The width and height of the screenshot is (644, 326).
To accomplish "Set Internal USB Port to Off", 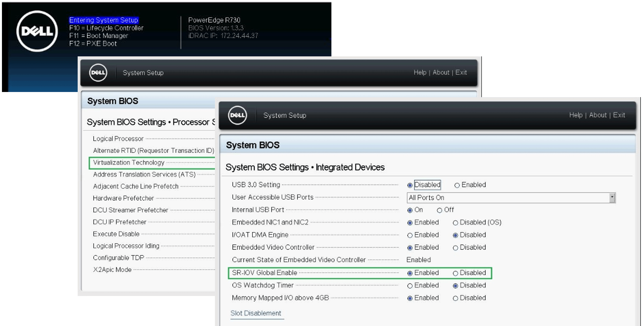I will coord(439,210).
